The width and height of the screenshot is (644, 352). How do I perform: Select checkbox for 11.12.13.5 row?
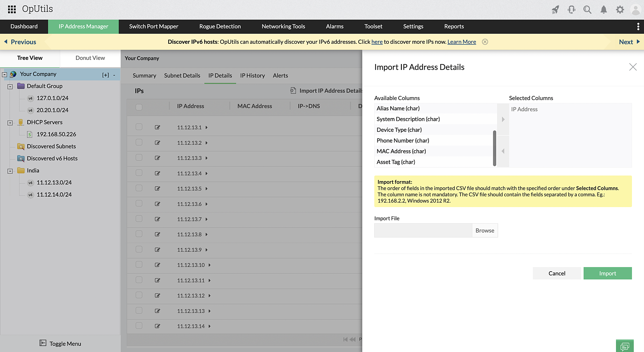[x=139, y=188]
